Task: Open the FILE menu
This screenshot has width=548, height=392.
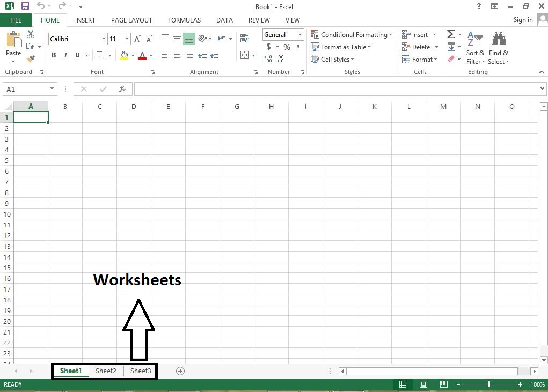Action: tap(16, 20)
